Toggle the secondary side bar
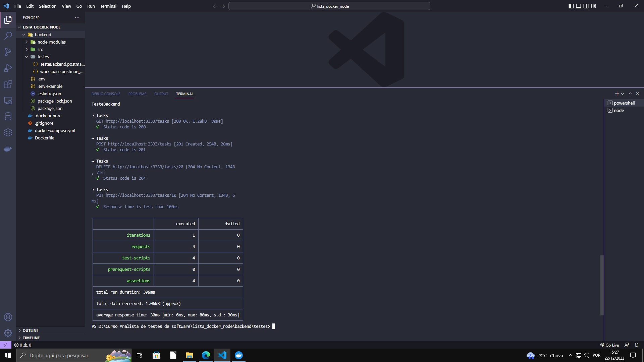The height and width of the screenshot is (362, 644). pos(586,6)
